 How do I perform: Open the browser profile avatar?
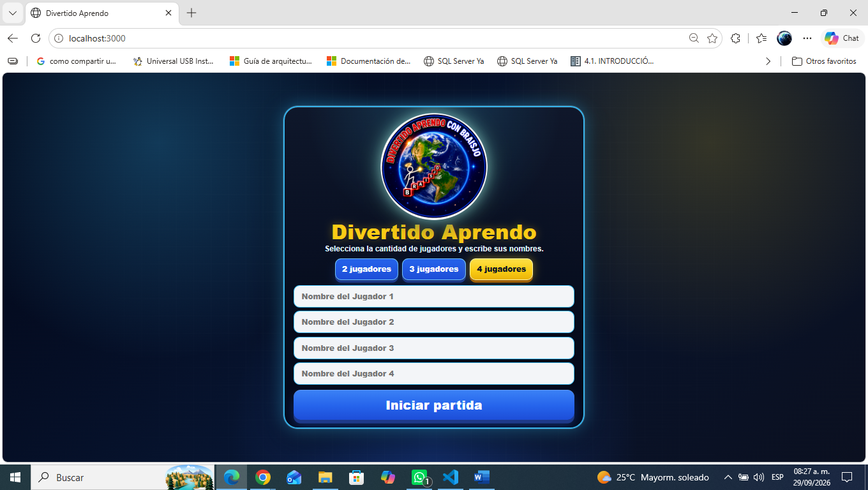pos(784,38)
